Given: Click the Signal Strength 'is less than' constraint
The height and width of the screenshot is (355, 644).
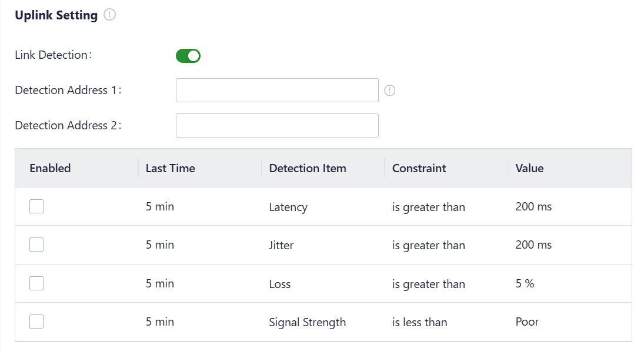Looking at the screenshot, I should [x=419, y=322].
